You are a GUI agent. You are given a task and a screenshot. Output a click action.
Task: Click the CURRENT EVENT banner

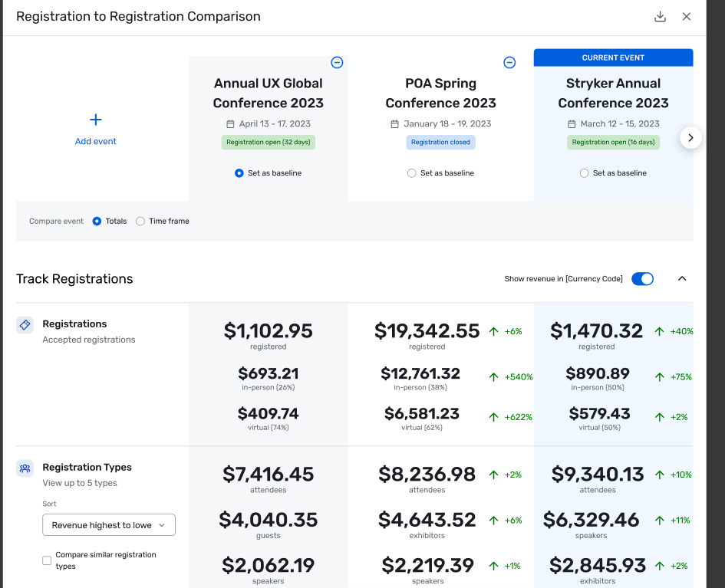click(x=613, y=57)
